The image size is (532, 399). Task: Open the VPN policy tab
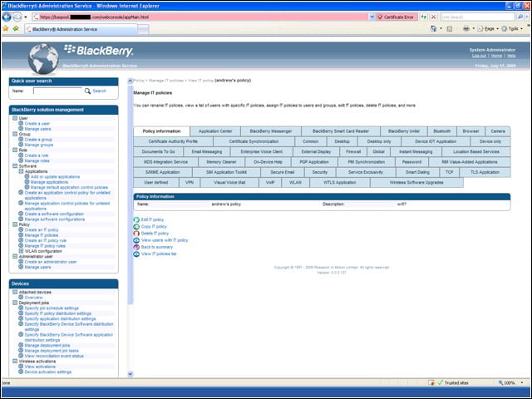tap(190, 183)
